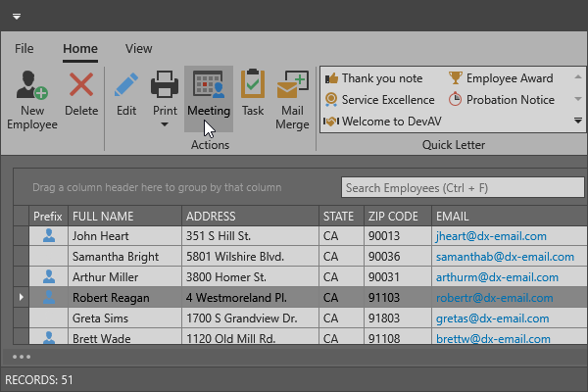588x392 pixels.
Task: Click the 3800 Homer St. address cell
Action: coord(251,277)
